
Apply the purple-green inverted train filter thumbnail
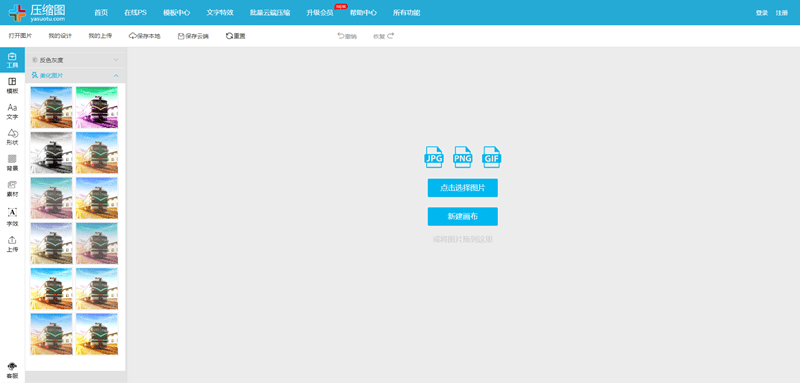click(97, 108)
